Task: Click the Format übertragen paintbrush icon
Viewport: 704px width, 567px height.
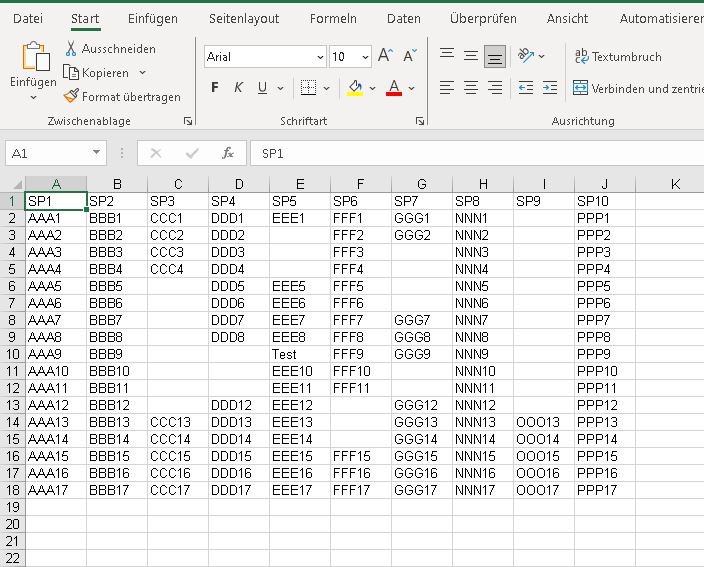Action: pyautogui.click(x=71, y=97)
